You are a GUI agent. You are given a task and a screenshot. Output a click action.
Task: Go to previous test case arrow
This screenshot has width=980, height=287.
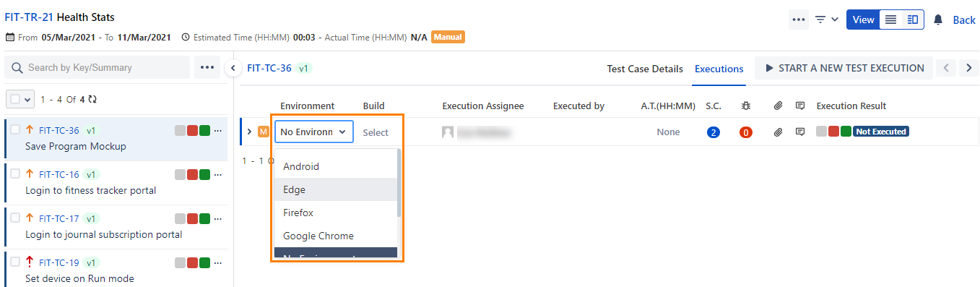(946, 68)
